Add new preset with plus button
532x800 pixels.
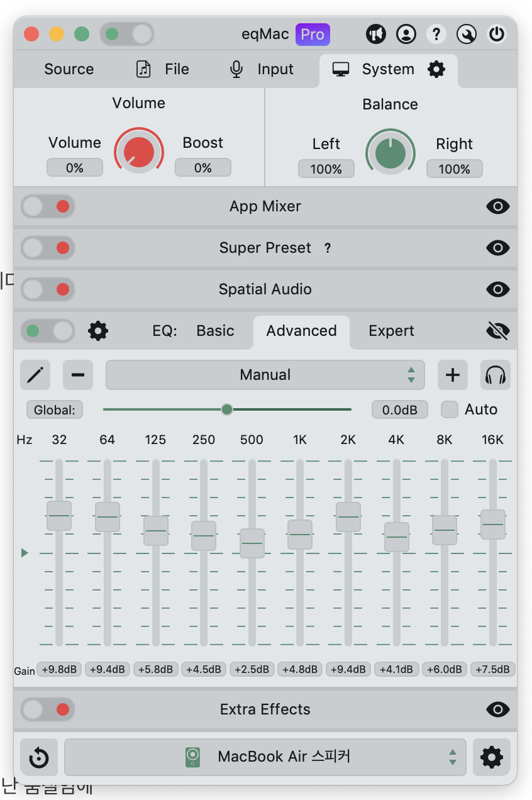[x=453, y=375]
